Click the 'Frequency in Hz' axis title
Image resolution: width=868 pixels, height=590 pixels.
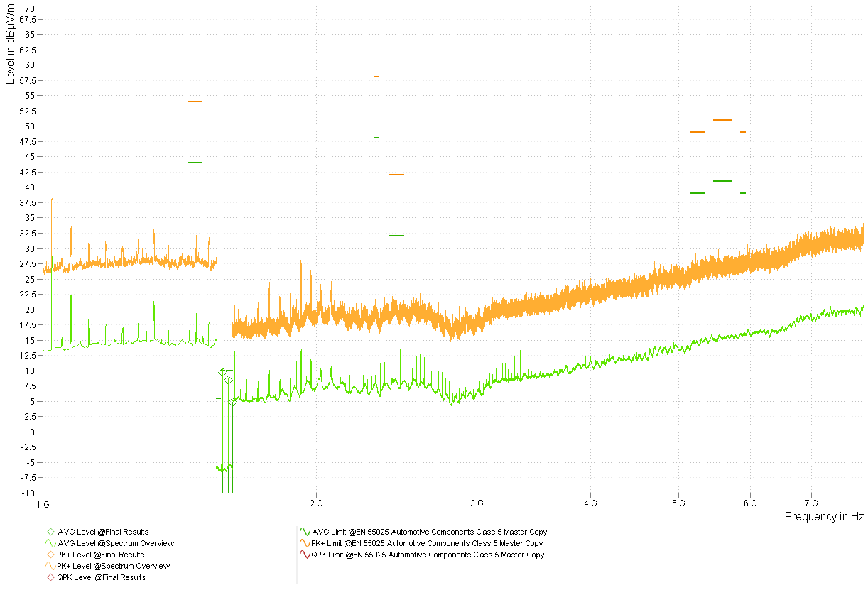pyautogui.click(x=823, y=517)
